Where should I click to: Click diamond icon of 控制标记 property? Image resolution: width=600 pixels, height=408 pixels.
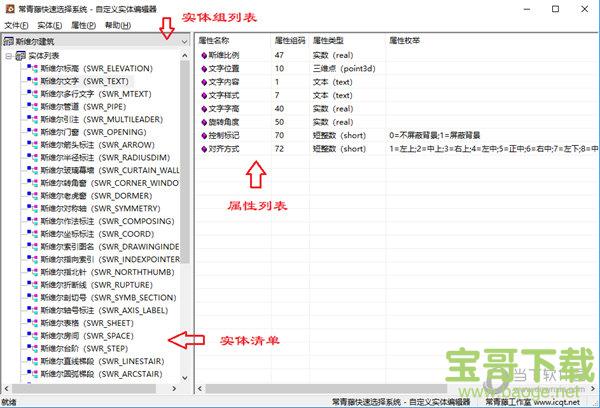(204, 135)
